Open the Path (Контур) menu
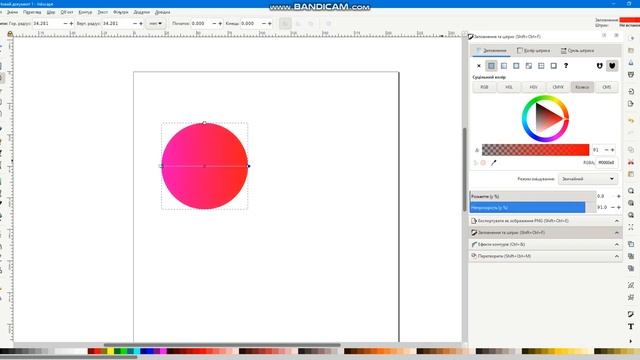 point(85,12)
